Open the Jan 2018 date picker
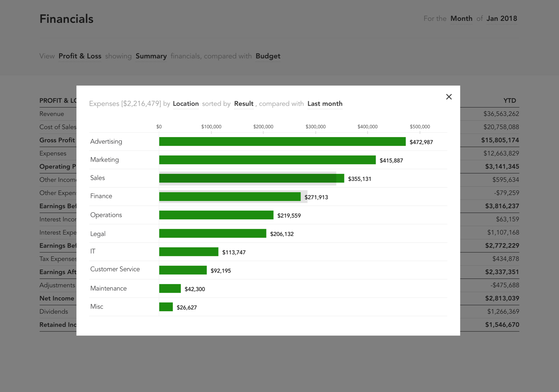Screen dimensions: 559x392 pos(501,19)
